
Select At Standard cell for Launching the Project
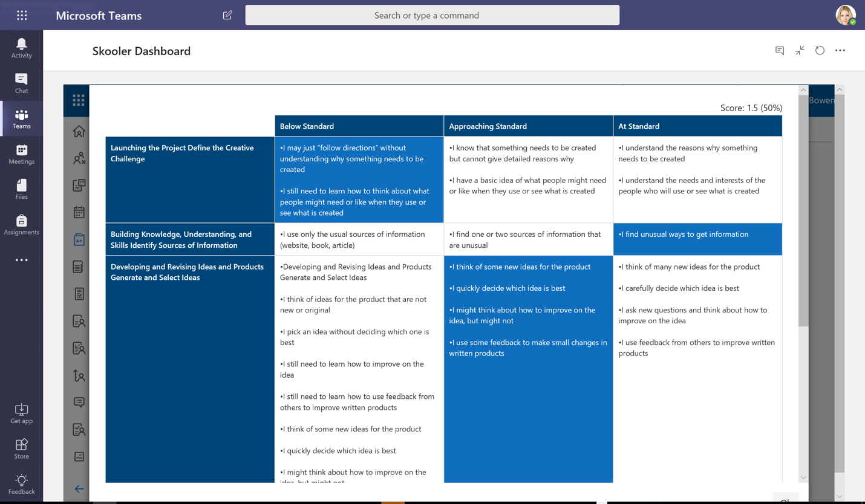[698, 179]
